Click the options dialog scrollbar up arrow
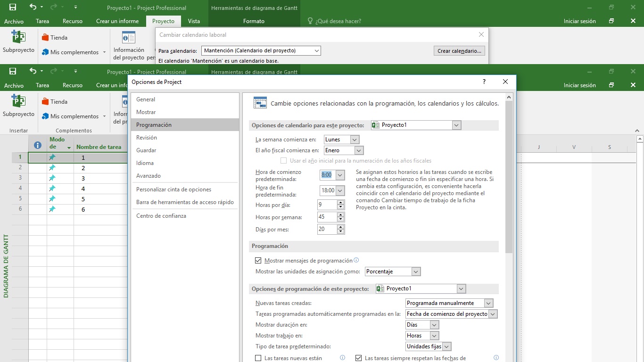 coord(509,97)
